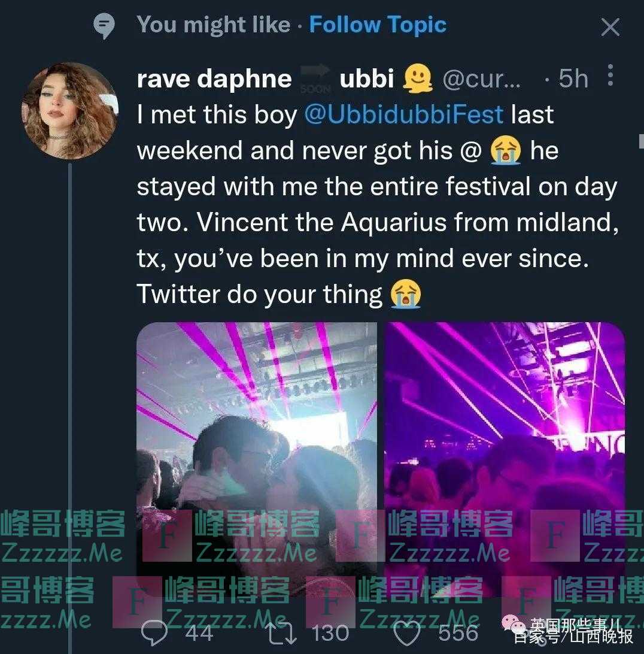This screenshot has width=644, height=654.
Task: Open the tweet's three-dot more menu
Action: click(x=610, y=75)
